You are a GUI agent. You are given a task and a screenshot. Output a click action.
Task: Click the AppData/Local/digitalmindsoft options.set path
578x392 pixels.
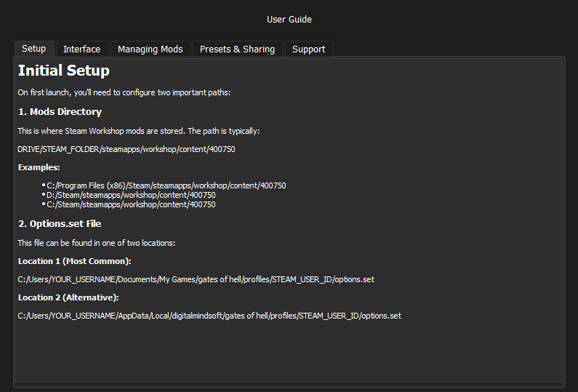click(209, 316)
